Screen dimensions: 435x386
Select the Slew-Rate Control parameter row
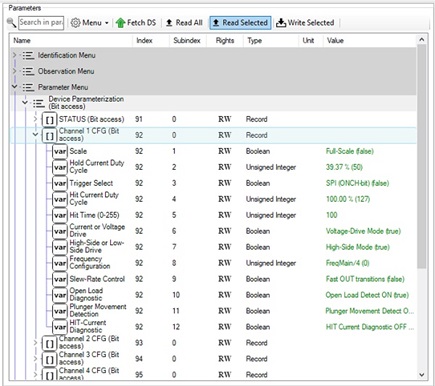coord(213,279)
